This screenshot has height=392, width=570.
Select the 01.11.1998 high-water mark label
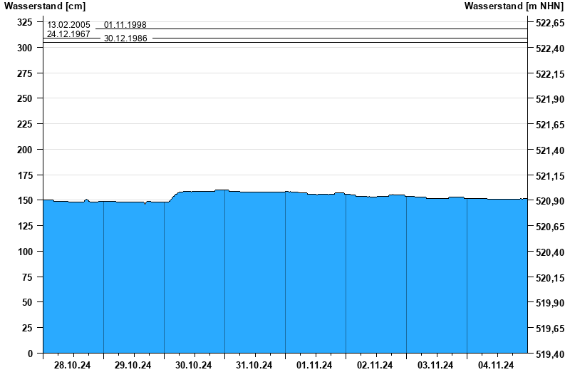[x=125, y=25]
